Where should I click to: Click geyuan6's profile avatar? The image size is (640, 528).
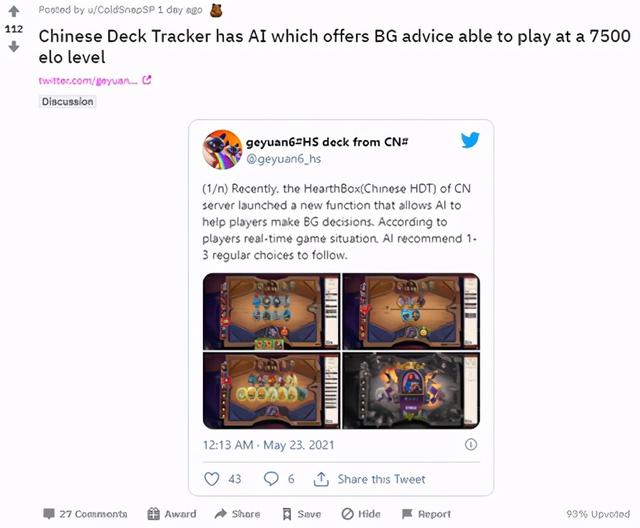222,149
